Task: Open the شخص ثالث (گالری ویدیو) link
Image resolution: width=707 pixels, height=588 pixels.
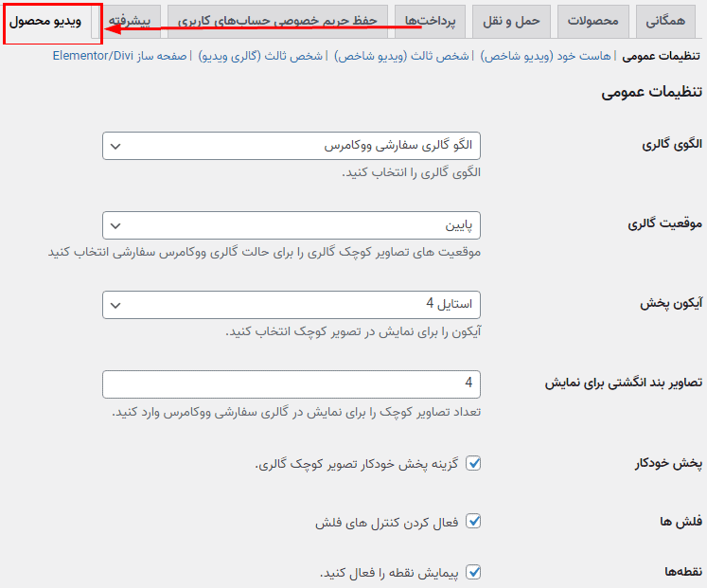Action: [x=260, y=56]
